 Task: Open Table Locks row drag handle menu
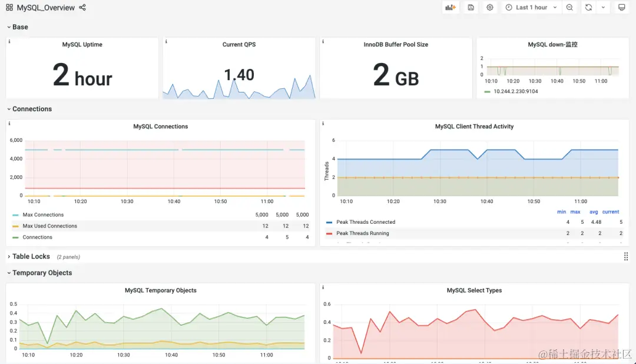626,256
